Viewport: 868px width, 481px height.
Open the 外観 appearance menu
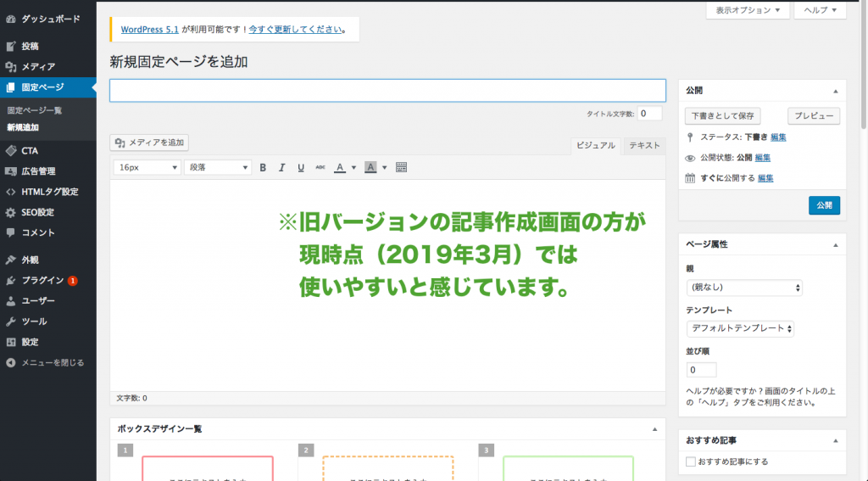[30, 260]
